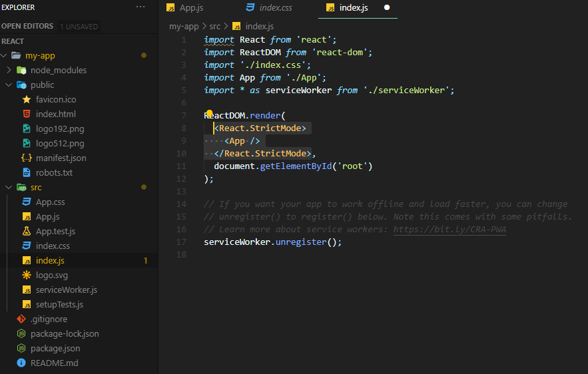Click getElementById on line 11
588x374 pixels.
[x=296, y=166]
